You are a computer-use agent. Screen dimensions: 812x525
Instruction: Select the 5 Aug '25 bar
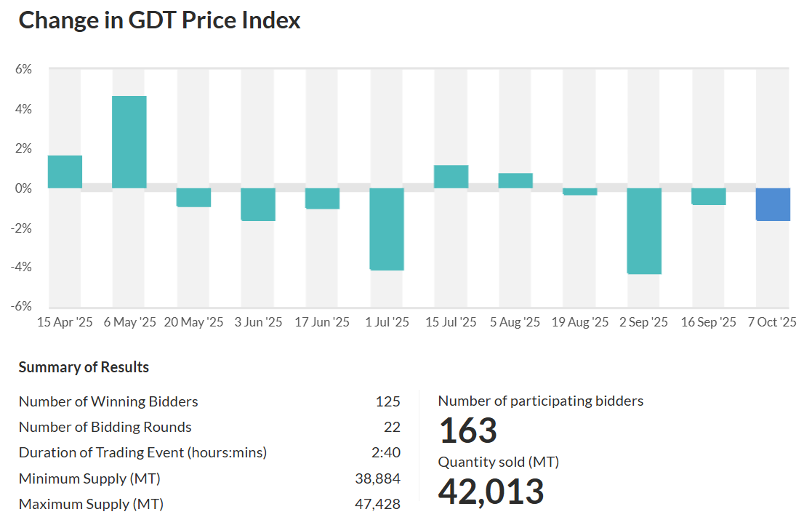[x=515, y=181]
